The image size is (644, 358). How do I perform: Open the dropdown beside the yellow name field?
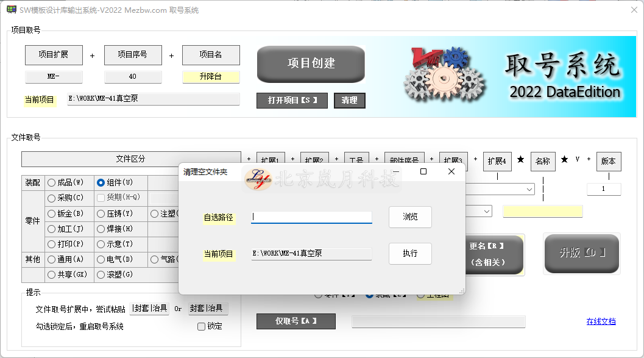point(487,211)
